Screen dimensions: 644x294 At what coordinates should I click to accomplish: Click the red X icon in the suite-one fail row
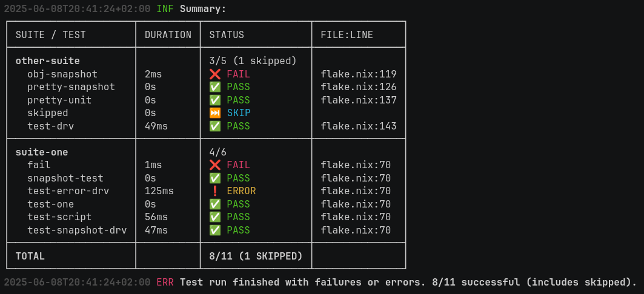[x=215, y=165]
